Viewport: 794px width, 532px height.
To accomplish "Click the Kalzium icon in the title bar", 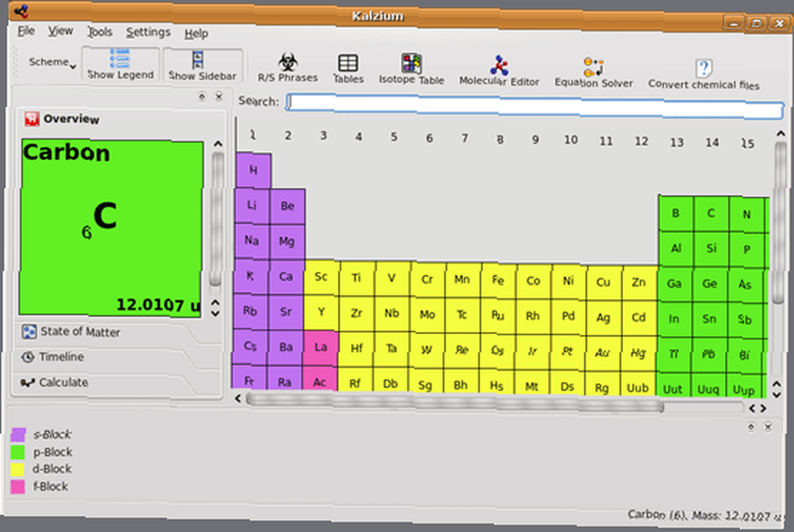I will point(21,10).
